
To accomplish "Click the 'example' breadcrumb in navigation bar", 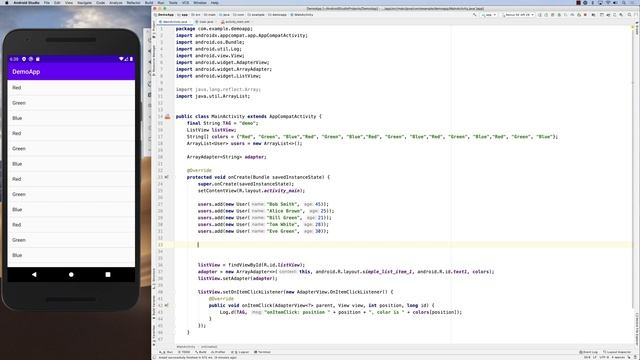I will (256, 15).
